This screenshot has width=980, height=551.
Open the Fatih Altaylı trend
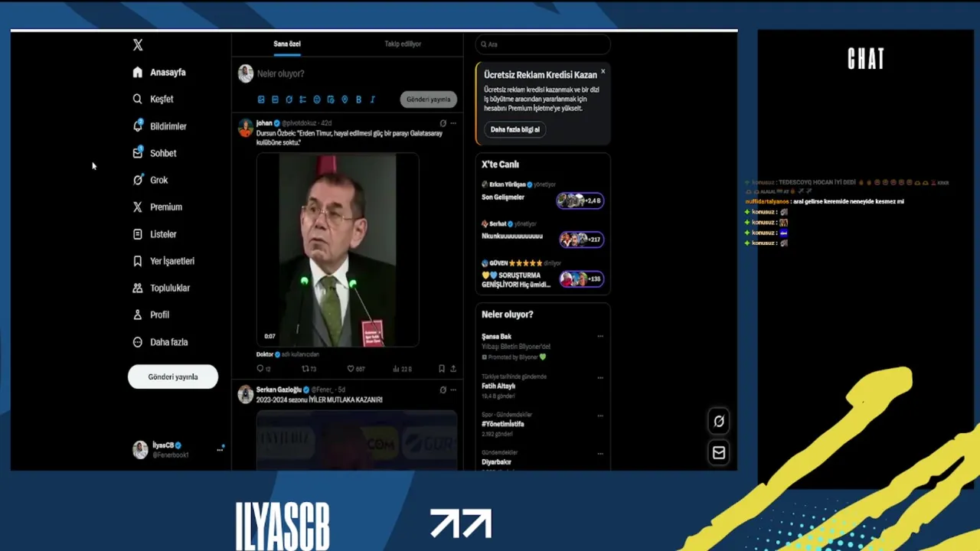(498, 386)
